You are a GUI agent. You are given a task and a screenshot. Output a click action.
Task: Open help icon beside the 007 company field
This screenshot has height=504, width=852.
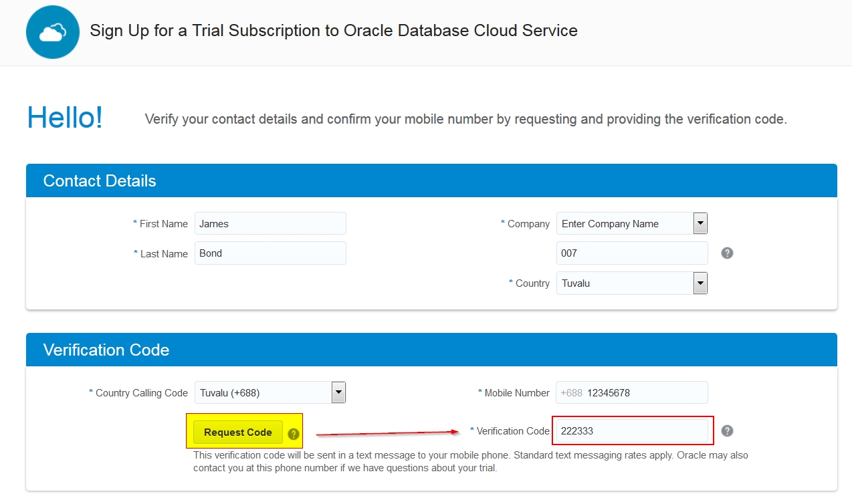click(x=728, y=253)
